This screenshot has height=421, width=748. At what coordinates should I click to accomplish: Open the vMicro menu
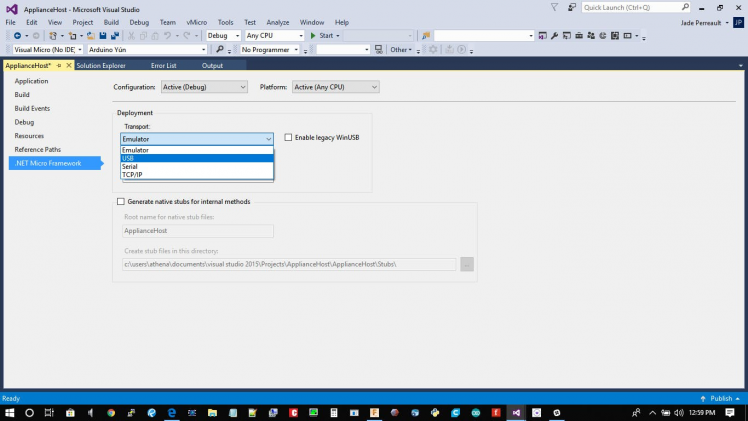[x=196, y=22]
